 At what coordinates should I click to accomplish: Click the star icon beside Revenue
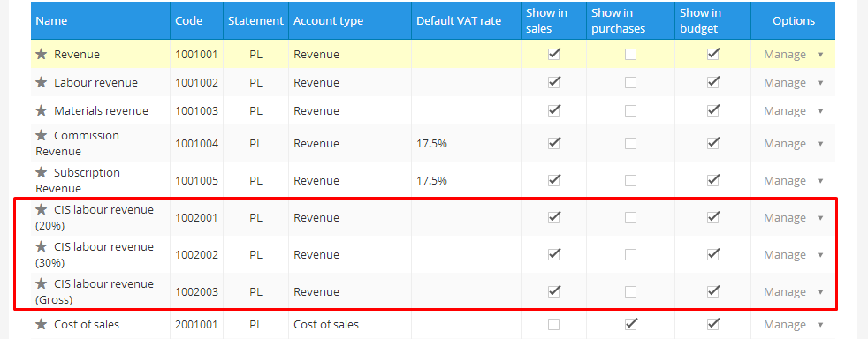tap(41, 54)
